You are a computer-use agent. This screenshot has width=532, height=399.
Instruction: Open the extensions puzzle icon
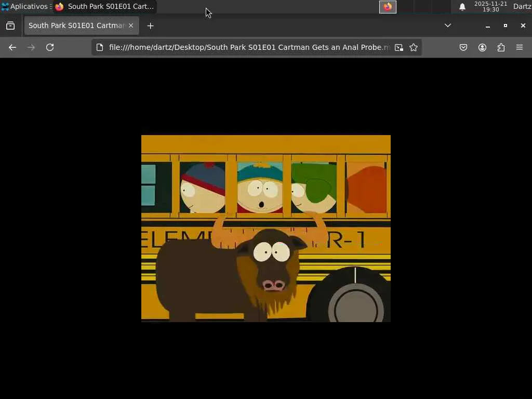[x=501, y=47]
